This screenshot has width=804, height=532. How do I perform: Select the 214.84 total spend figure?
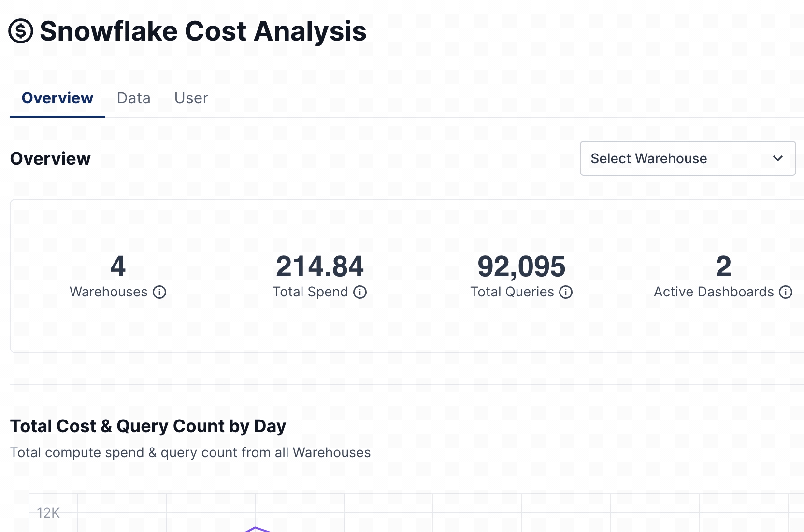[319, 266]
